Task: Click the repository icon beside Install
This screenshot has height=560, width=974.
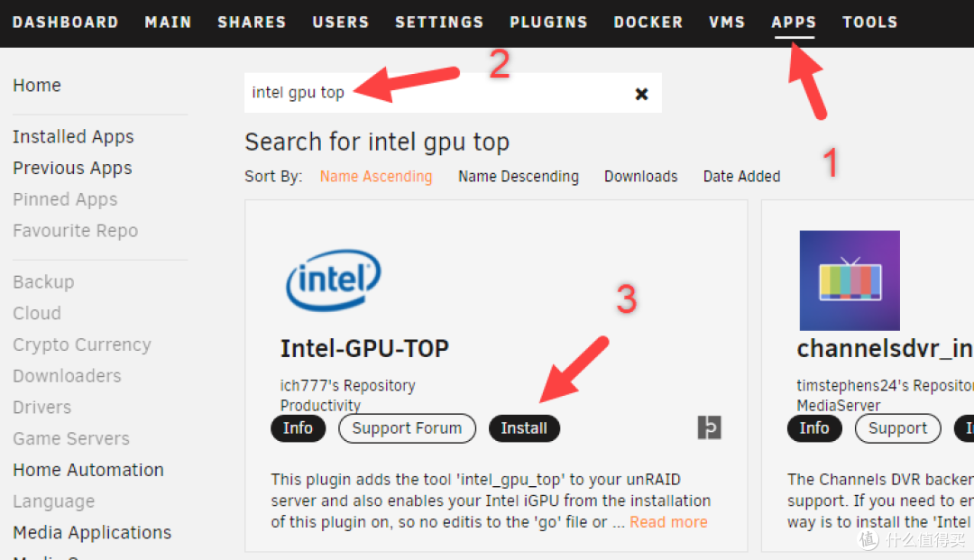Action: (709, 428)
